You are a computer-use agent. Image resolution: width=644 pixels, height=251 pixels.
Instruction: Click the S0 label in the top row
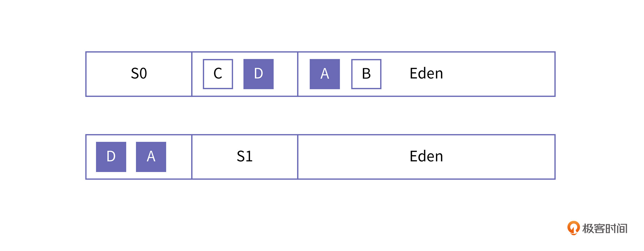pyautogui.click(x=139, y=74)
